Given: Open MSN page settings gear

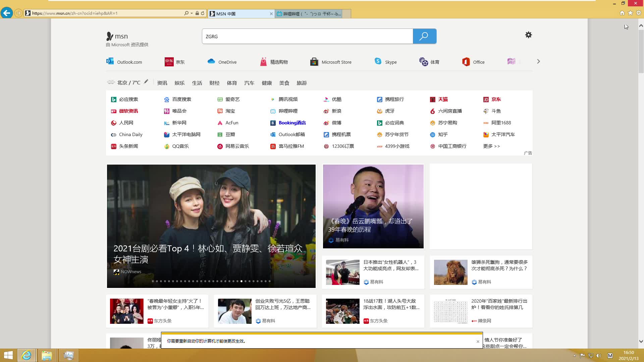Looking at the screenshot, I should click(x=528, y=35).
